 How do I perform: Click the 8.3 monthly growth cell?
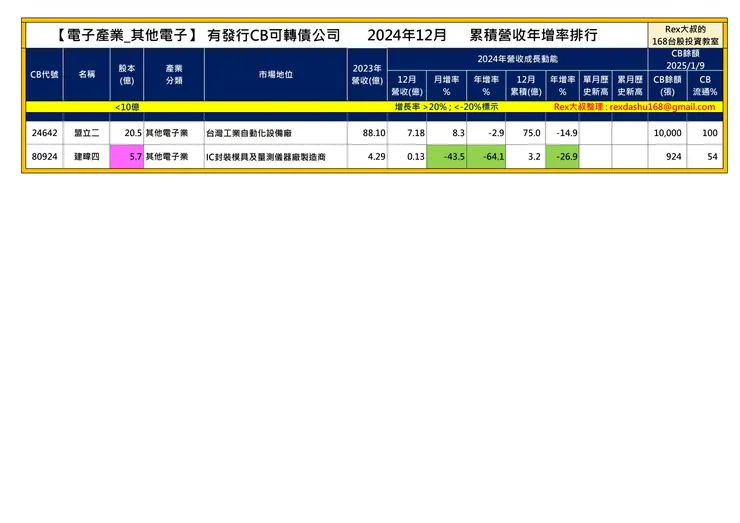click(446, 133)
